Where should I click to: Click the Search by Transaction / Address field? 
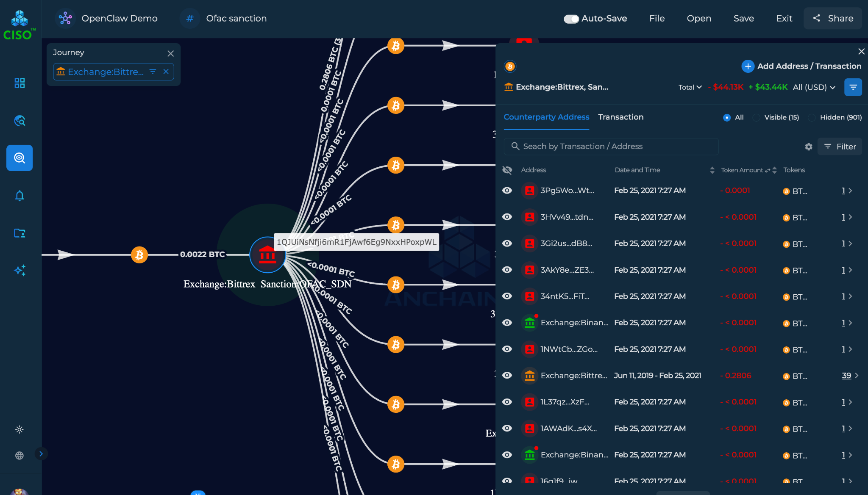click(x=610, y=147)
